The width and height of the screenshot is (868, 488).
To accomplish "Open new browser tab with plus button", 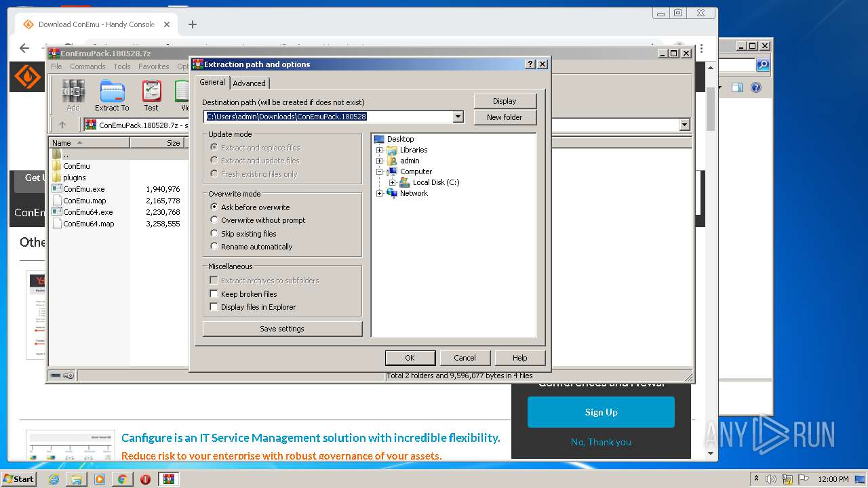I will point(193,24).
